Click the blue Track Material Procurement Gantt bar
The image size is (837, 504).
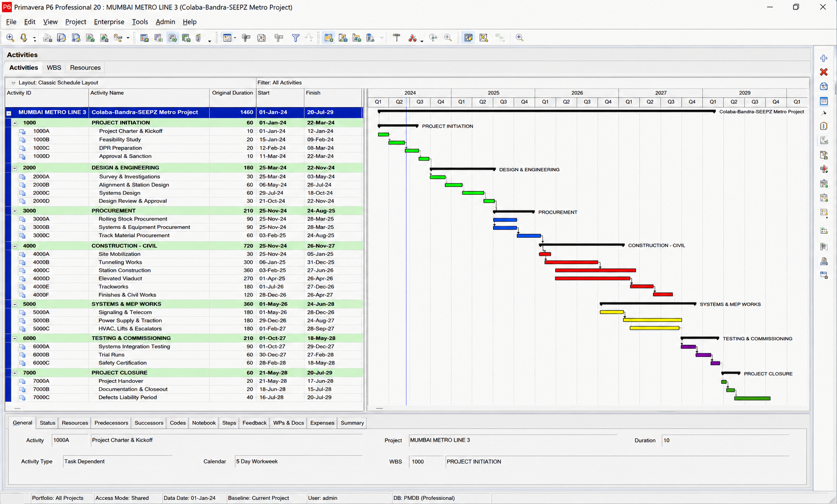pos(529,236)
